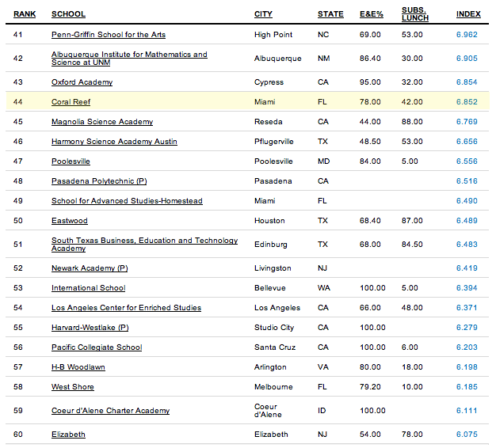Click index value 6.490
This screenshot has height=448, width=496.
pyautogui.click(x=467, y=201)
